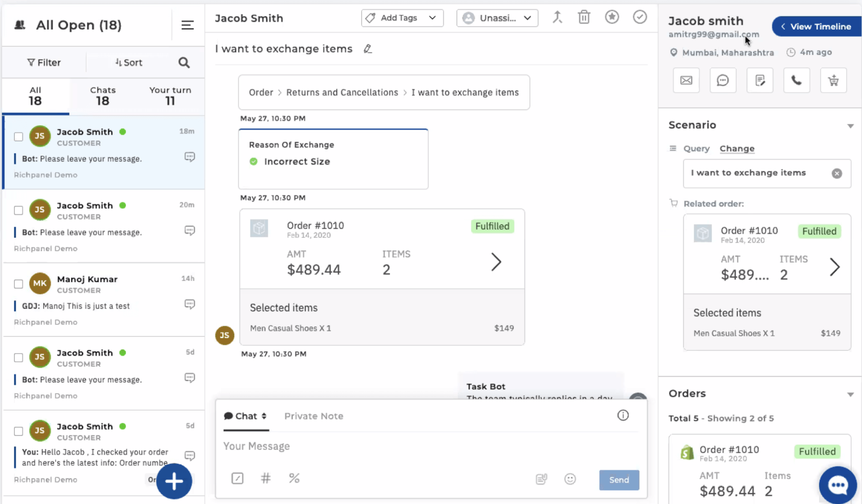Select the discount percent icon in composer

pos(295,478)
